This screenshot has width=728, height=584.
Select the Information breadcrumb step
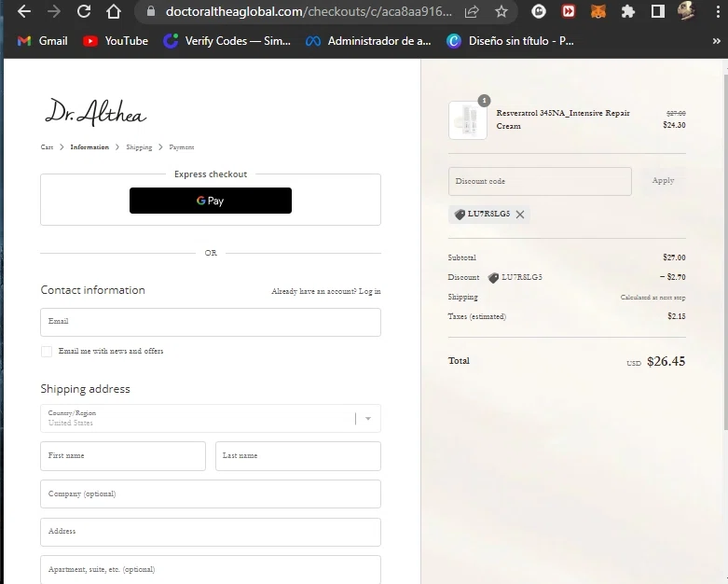[x=89, y=146]
